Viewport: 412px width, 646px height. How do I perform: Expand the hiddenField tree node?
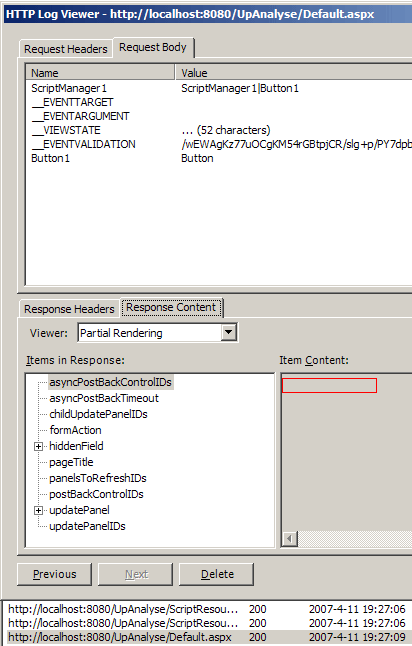click(38, 447)
